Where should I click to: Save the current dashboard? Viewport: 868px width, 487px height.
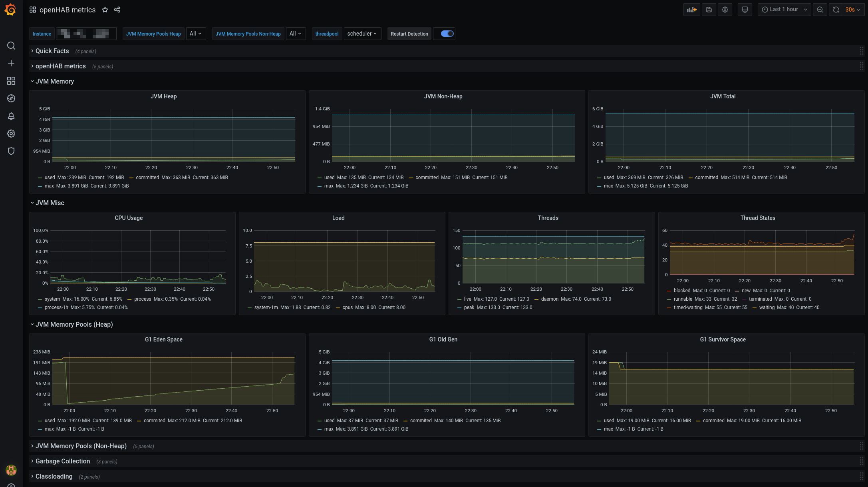(x=709, y=9)
